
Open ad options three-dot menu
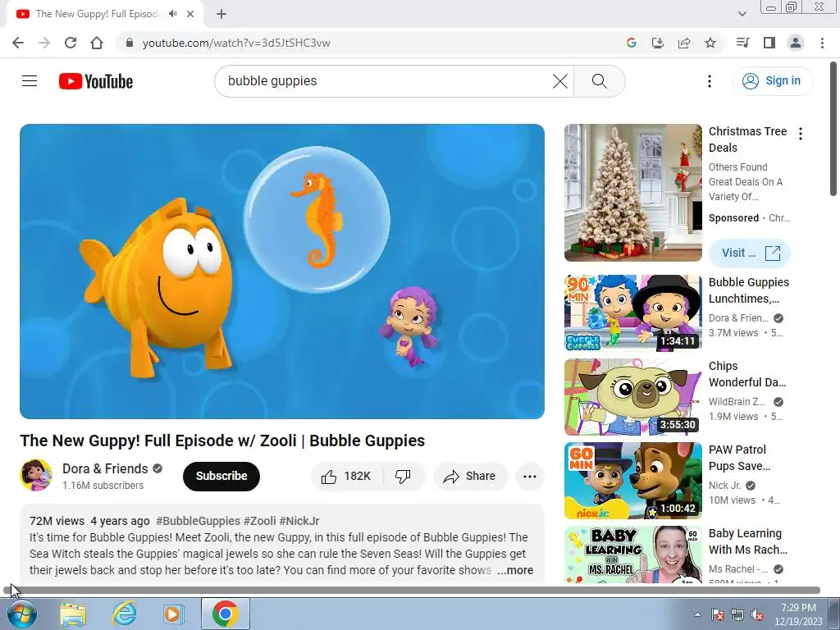pos(801,134)
